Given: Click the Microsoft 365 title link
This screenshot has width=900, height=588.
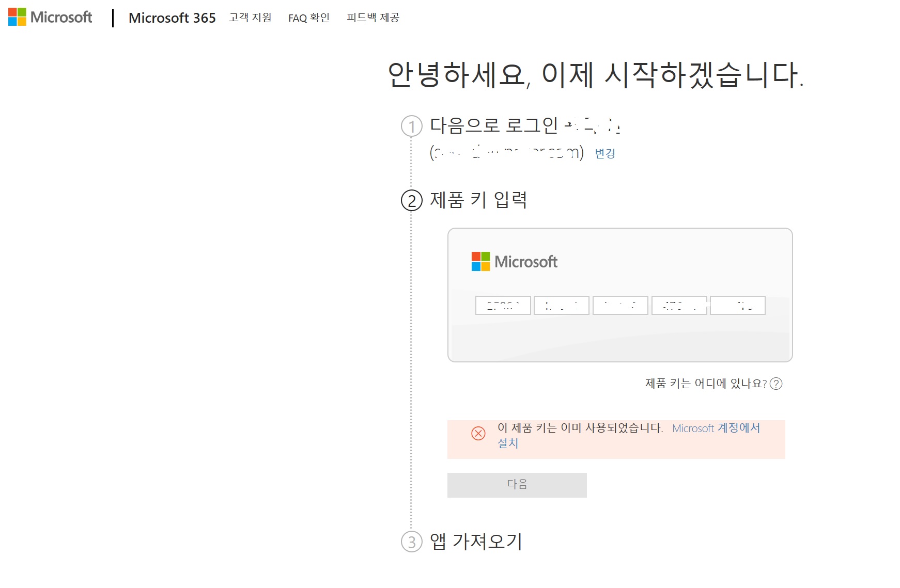Looking at the screenshot, I should point(172,18).
